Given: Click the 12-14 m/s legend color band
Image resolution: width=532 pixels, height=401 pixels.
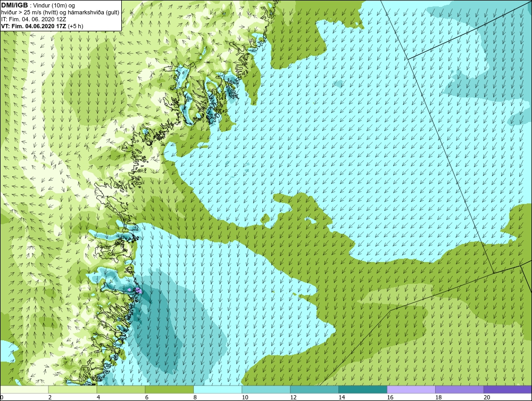Looking at the screenshot, I should (314, 389).
